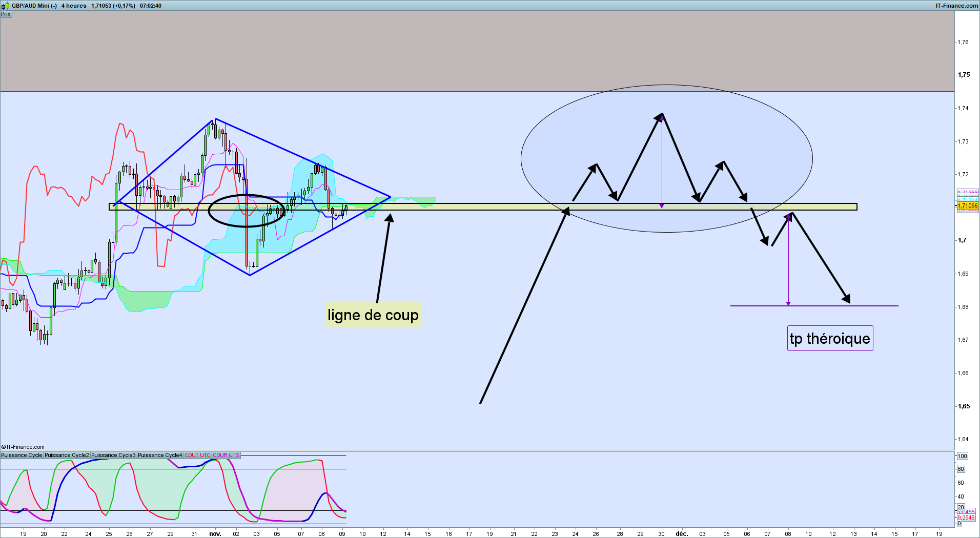The height and width of the screenshot is (538, 980).
Task: Click the ©IT-Finance.com copyright above the indicator panel
Action: (x=23, y=447)
